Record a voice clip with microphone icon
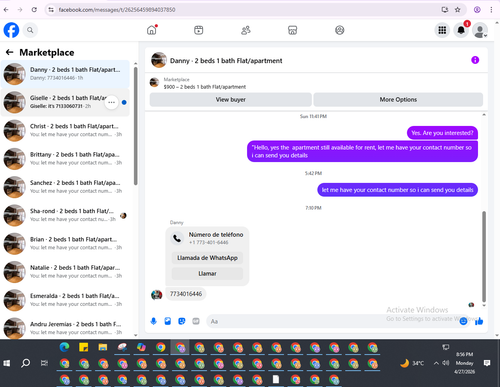 coord(153,321)
